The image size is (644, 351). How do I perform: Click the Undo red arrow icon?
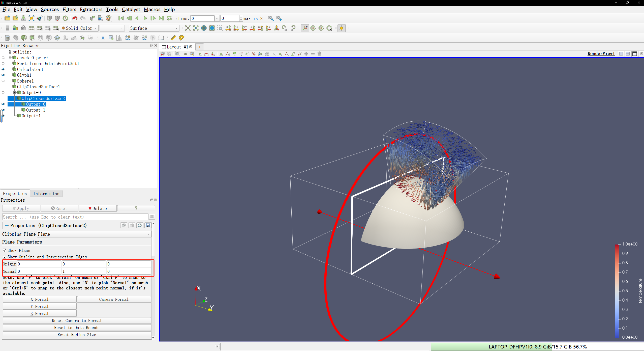point(75,18)
